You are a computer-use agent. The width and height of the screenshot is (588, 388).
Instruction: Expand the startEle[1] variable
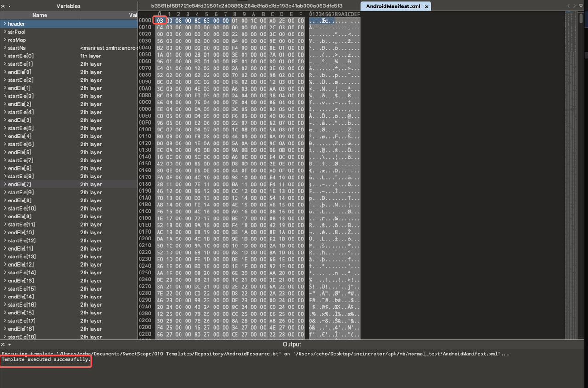[5, 64]
